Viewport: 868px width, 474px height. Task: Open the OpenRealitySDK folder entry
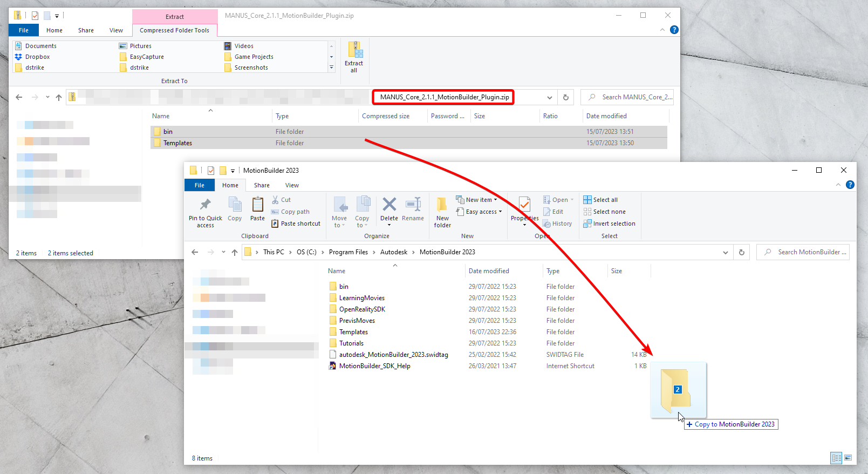pos(362,309)
